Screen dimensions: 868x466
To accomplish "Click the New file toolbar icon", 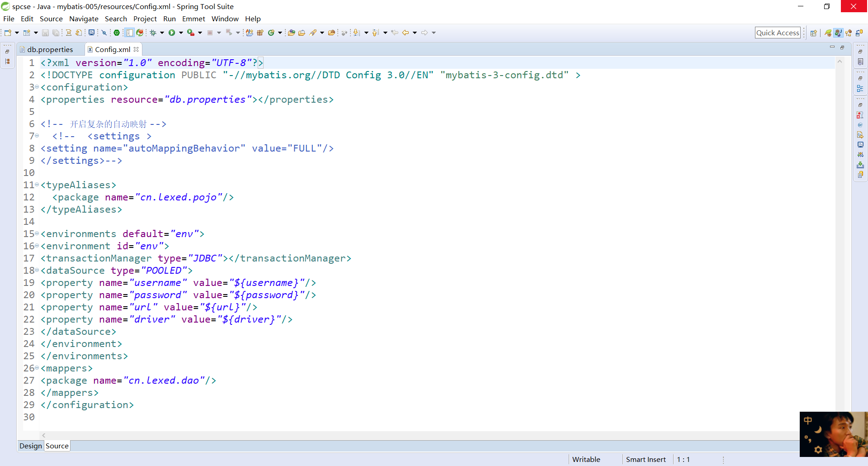I will pyautogui.click(x=8, y=33).
